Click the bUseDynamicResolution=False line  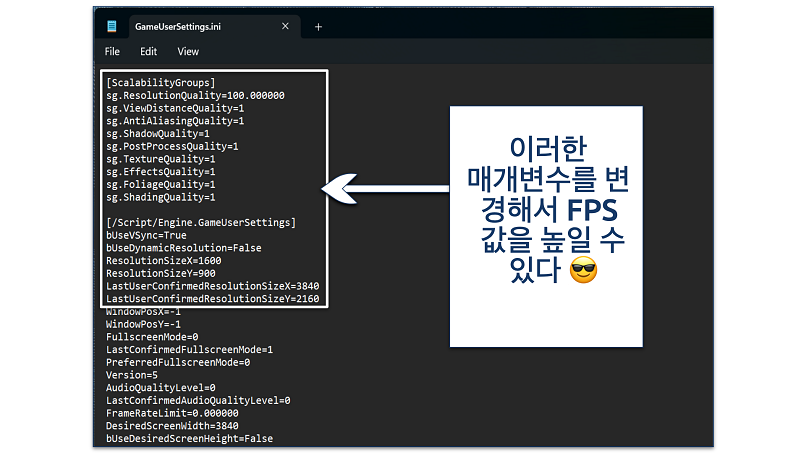tap(183, 248)
